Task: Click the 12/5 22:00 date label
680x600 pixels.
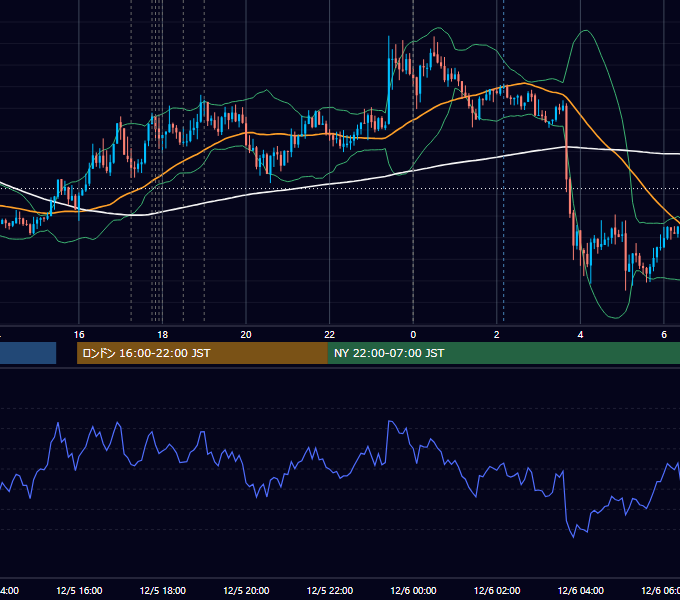Action: click(330, 591)
